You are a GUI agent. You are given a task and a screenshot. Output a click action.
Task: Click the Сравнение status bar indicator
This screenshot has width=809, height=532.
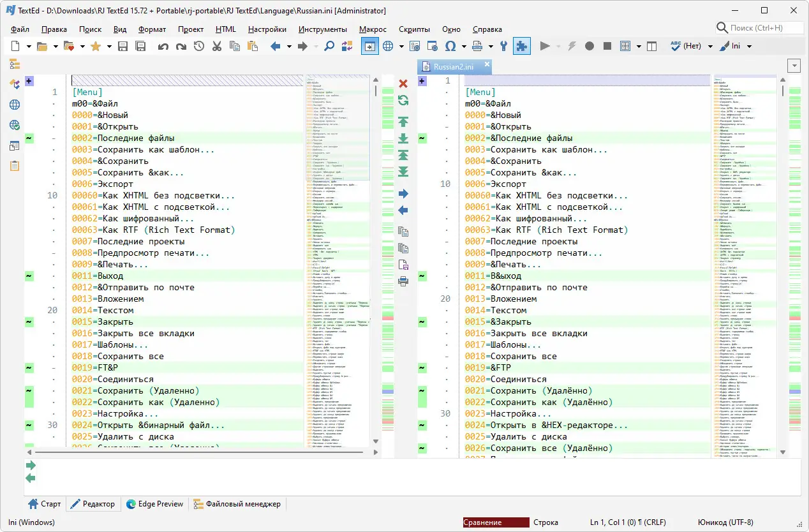[496, 522]
